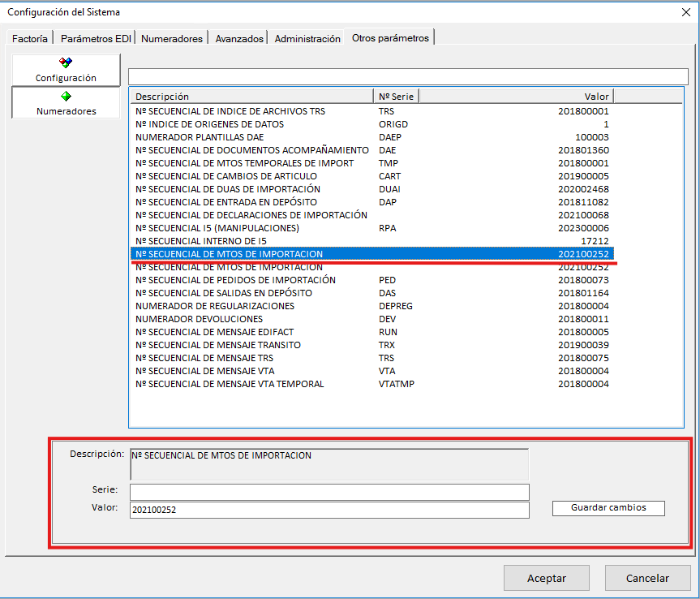Switch to the Factoría tab
This screenshot has height=599, width=700.
pos(30,38)
